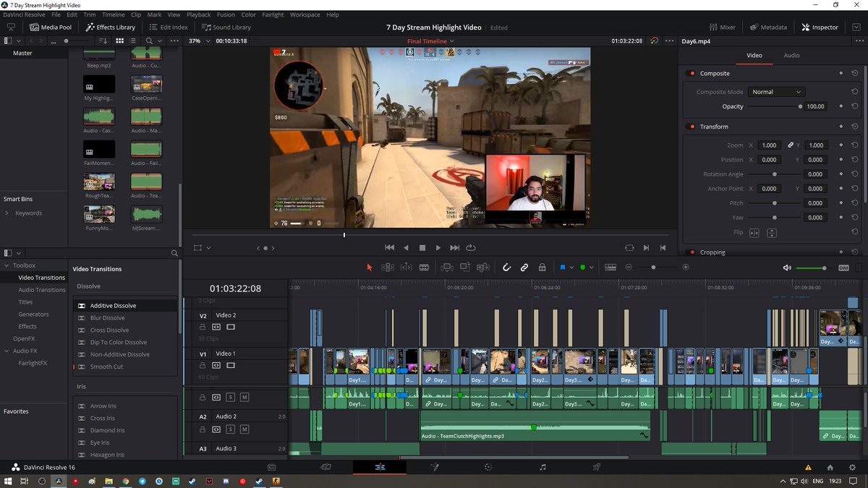Toggle the Inspector panel
Screen dimensions: 868x488
click(820, 27)
